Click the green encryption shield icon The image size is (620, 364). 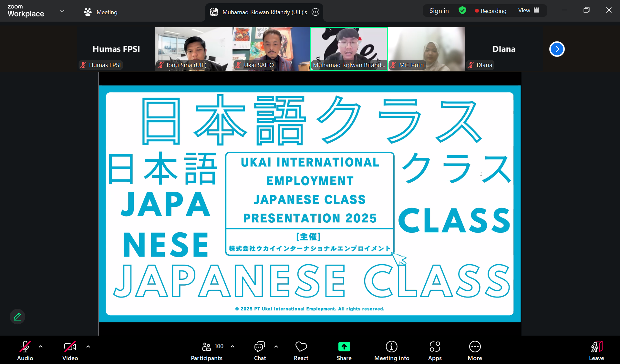(x=462, y=11)
